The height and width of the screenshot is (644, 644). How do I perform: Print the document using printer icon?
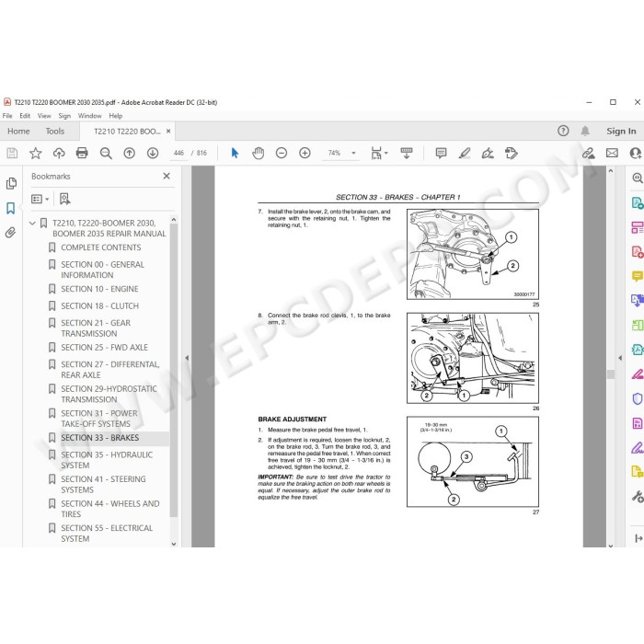click(x=82, y=154)
